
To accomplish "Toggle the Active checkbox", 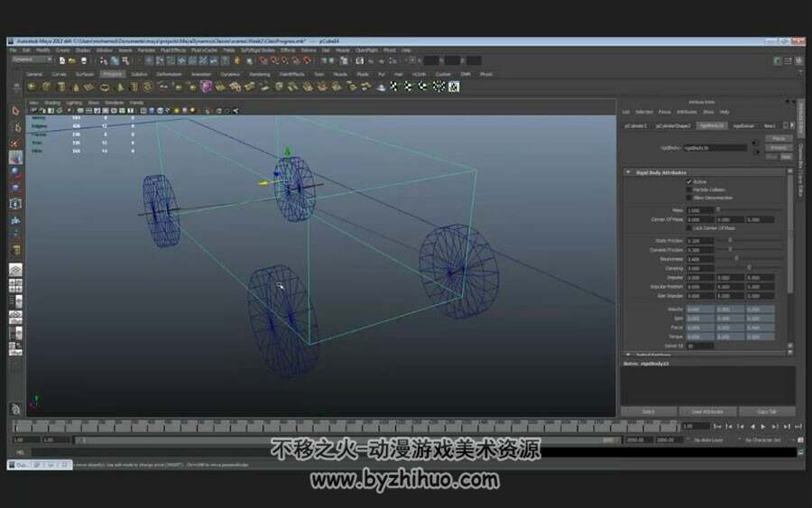I will click(688, 181).
